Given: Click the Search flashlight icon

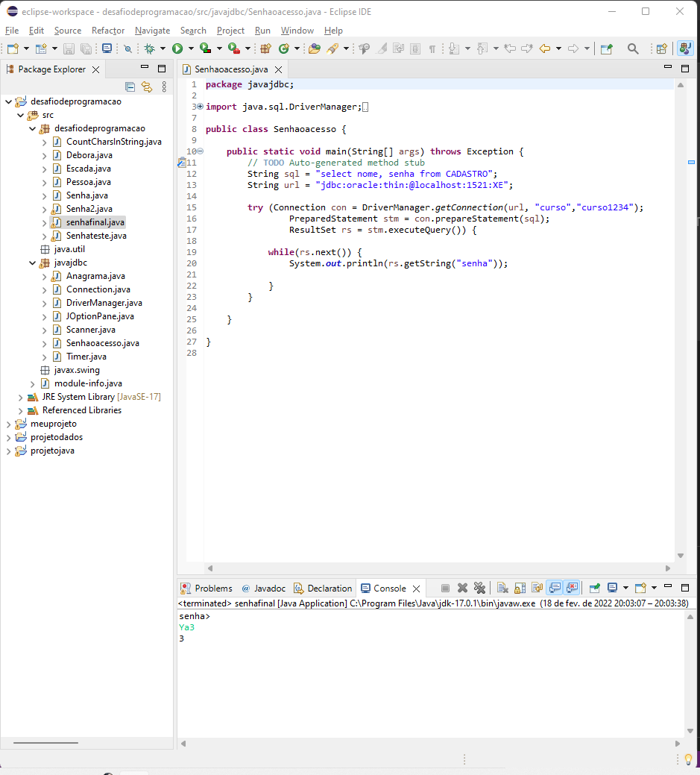Looking at the screenshot, I should coord(333,48).
